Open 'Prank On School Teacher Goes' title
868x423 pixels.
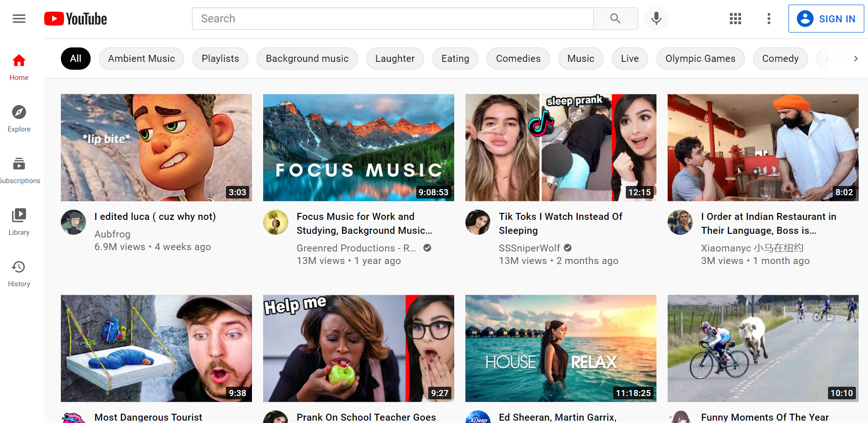pos(366,417)
